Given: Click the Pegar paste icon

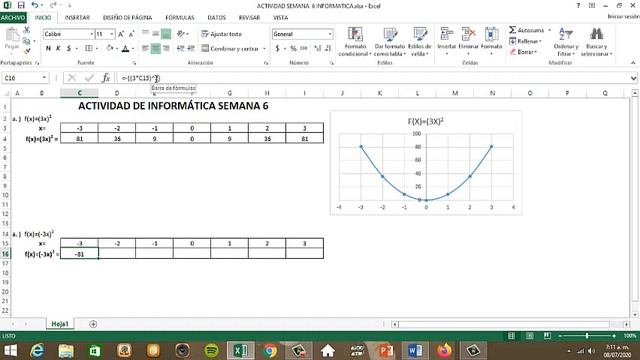Looking at the screenshot, I should 12,36.
